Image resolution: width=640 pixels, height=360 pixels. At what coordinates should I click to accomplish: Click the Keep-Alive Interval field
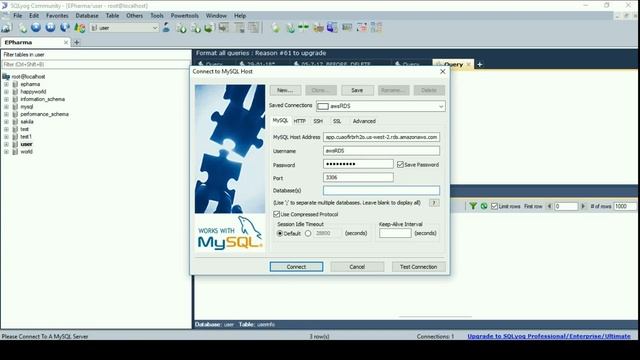click(395, 233)
